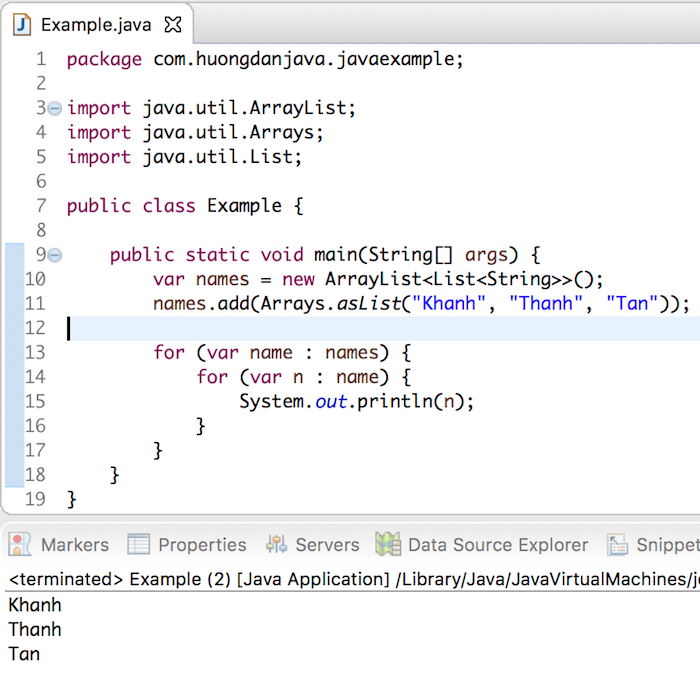Click the Data Source Explorer icon

point(388,544)
